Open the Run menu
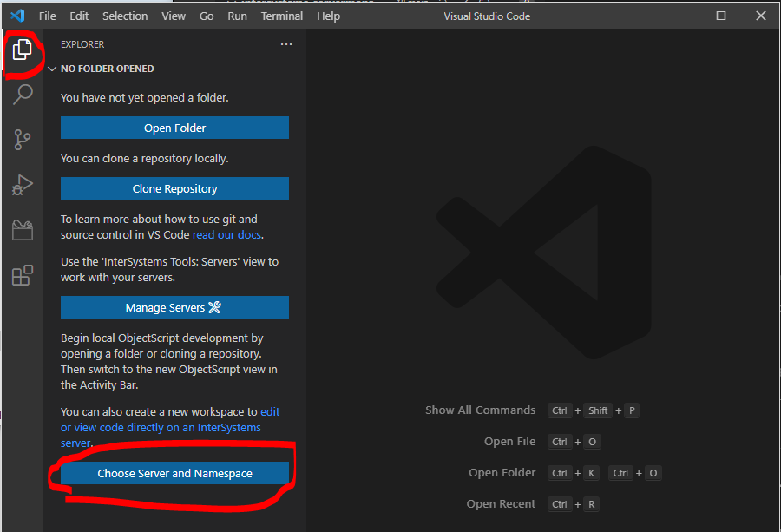 [x=237, y=16]
